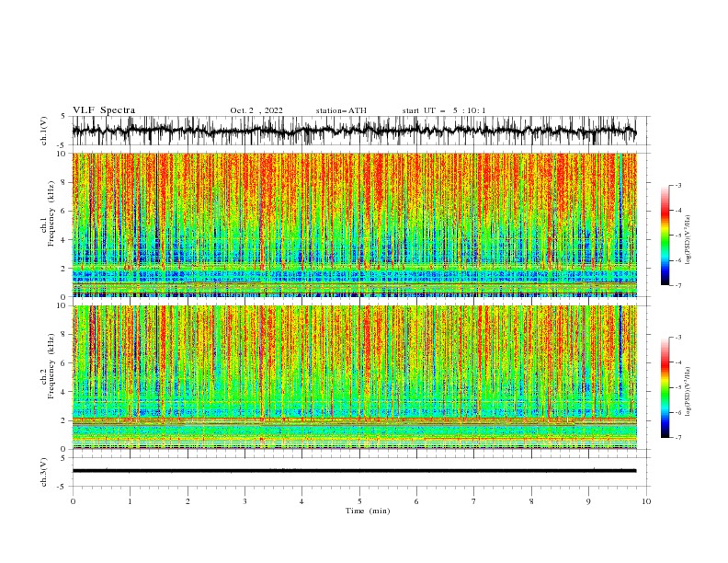Click the ch.2 colorbar "log(PSD)(V²/Hz)" label
Screen dimensions: 728x563
(x=688, y=392)
